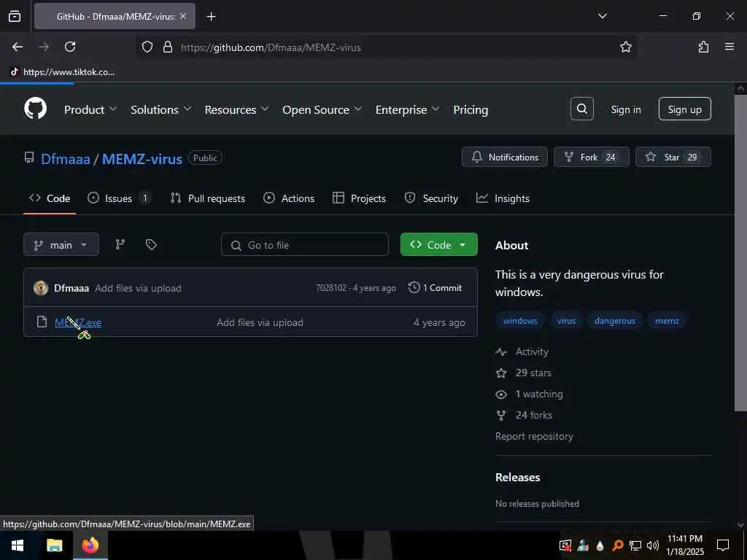Open the Dfmaaa owner link

pos(65,158)
